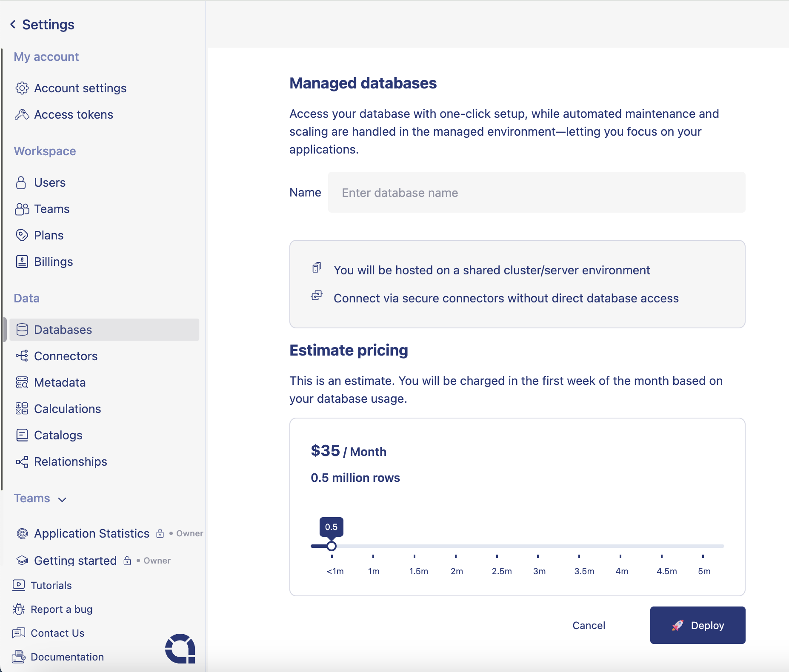Click the Teams group icon
789x672 pixels.
pos(22,209)
